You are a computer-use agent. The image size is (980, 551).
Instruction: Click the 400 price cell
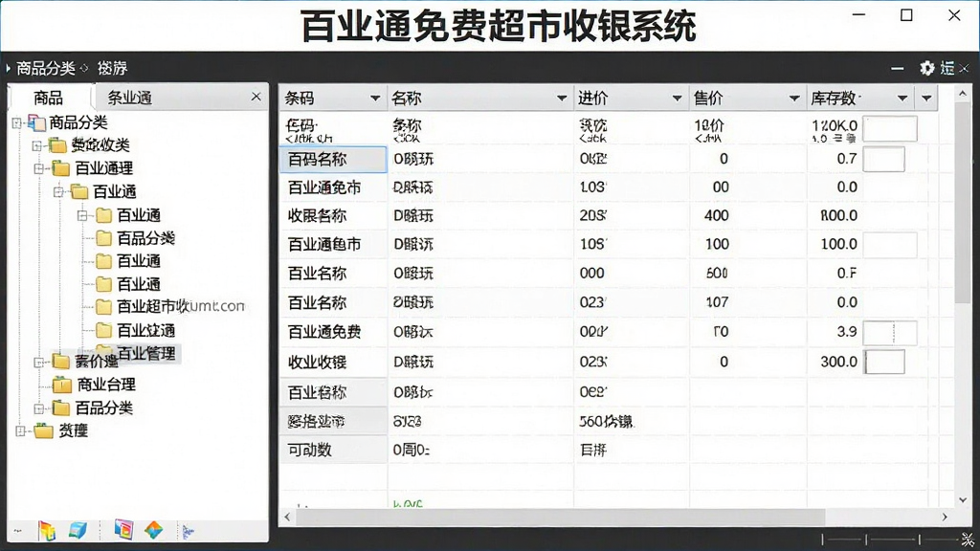click(748, 216)
